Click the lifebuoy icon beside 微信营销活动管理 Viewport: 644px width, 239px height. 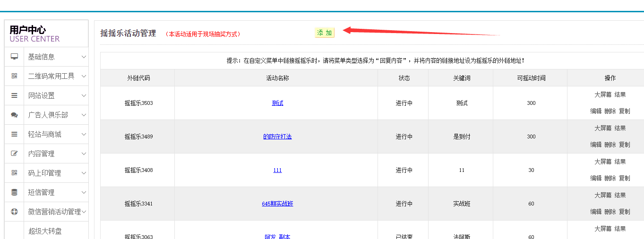point(14,212)
